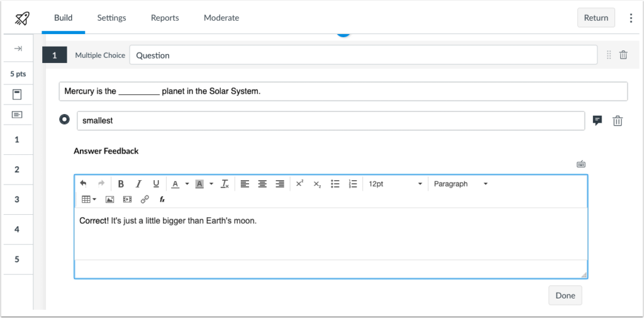
Task: Jump to question 3 in sidebar
Action: (17, 200)
